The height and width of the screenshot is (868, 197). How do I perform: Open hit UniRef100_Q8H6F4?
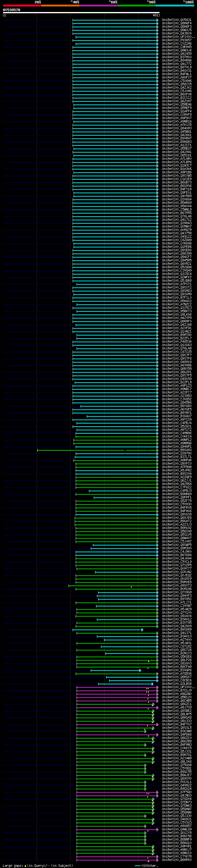pos(176,23)
